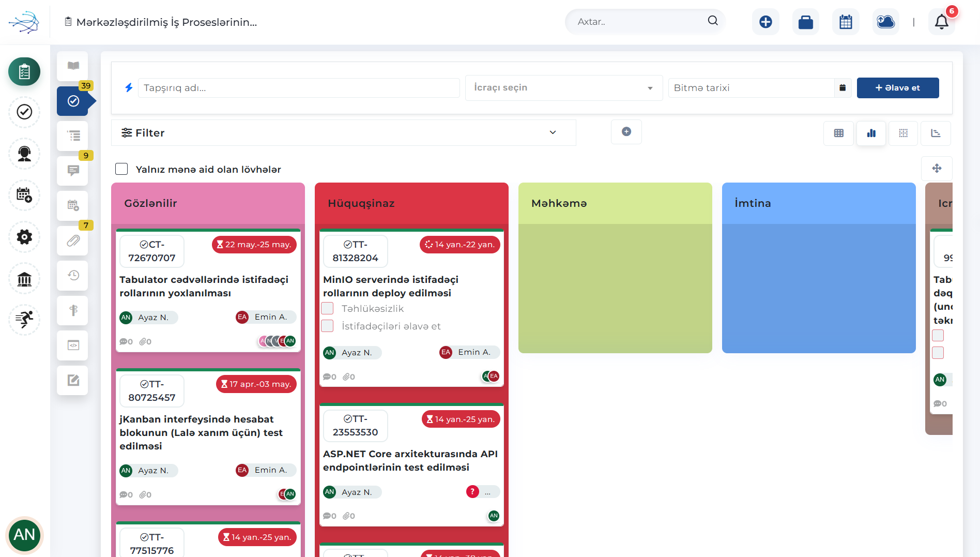The image size is (980, 557).
Task: Open the calendar-plus sidebar module
Action: [24, 195]
